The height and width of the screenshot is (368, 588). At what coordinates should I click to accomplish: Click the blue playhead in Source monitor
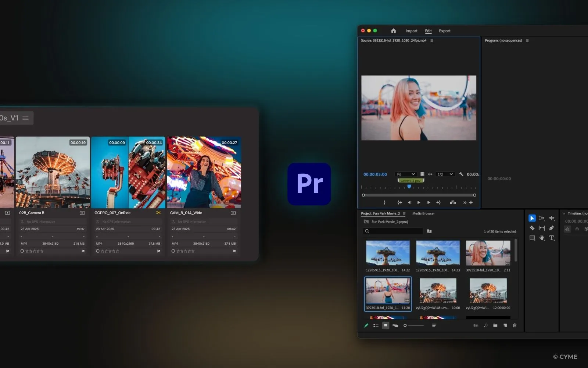coord(409,187)
